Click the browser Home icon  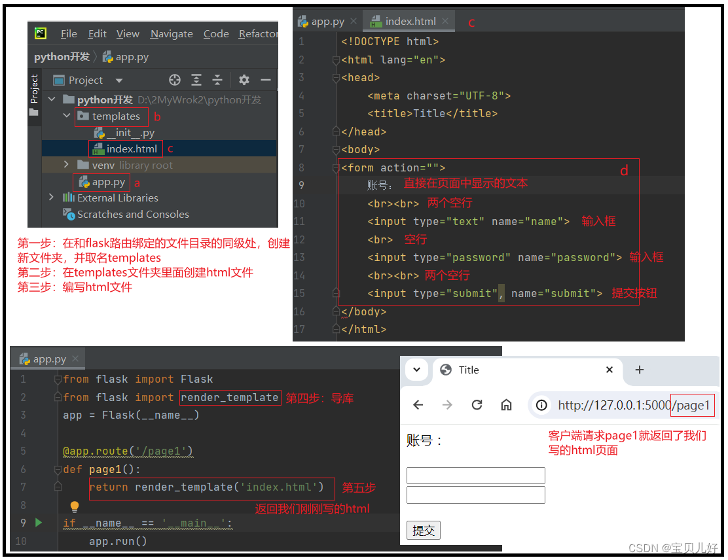(506, 405)
